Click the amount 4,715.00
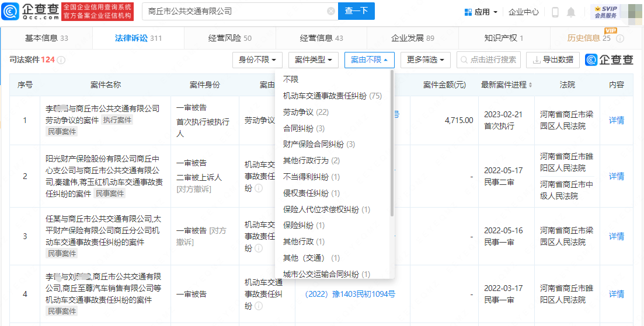The height and width of the screenshot is (326, 644). (x=459, y=121)
